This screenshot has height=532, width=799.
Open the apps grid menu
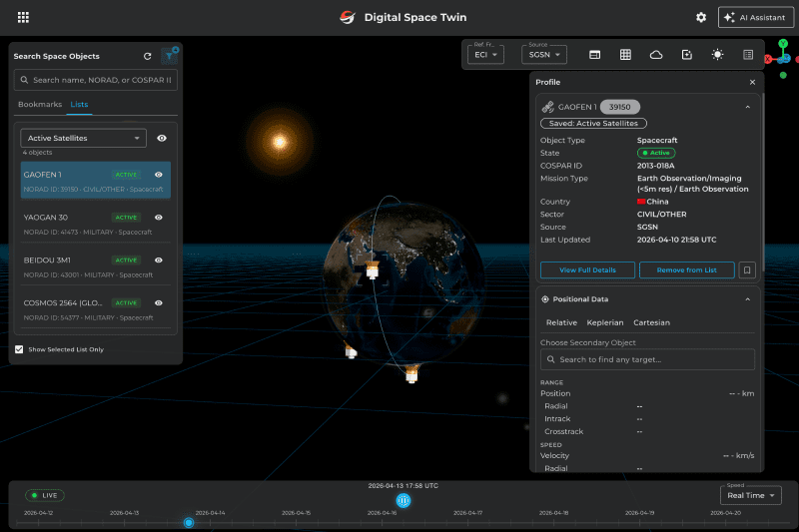click(23, 17)
